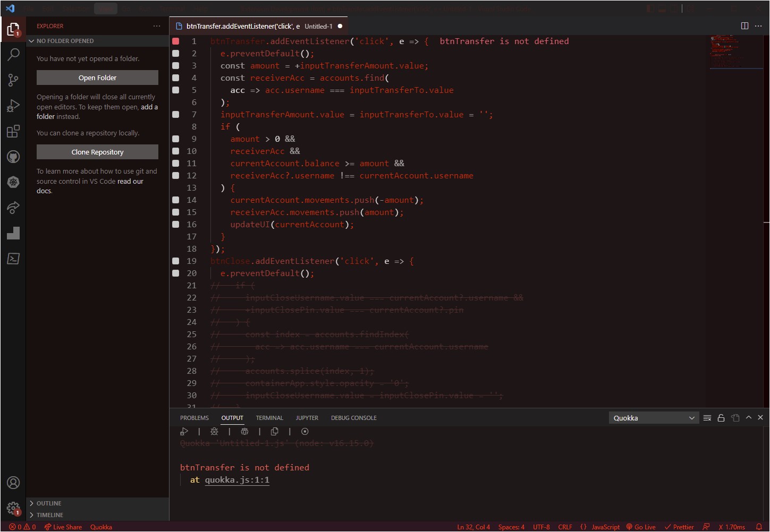The height and width of the screenshot is (532, 770).
Task: Click the curly braces icon beside JavaScript
Action: (x=583, y=527)
